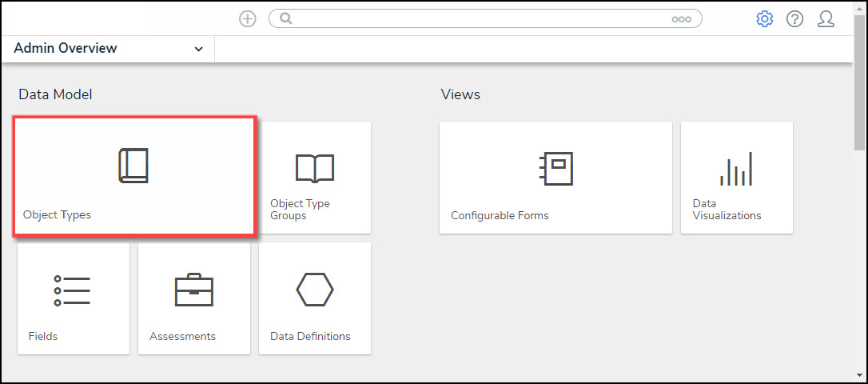Click the Assessments tile label
This screenshot has width=868, height=384.
coord(183,336)
